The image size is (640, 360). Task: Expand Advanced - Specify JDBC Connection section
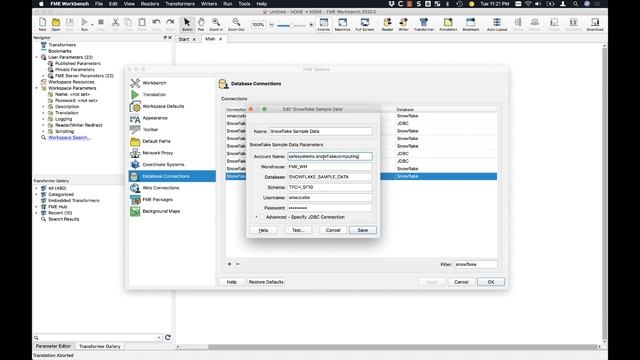[256, 217]
